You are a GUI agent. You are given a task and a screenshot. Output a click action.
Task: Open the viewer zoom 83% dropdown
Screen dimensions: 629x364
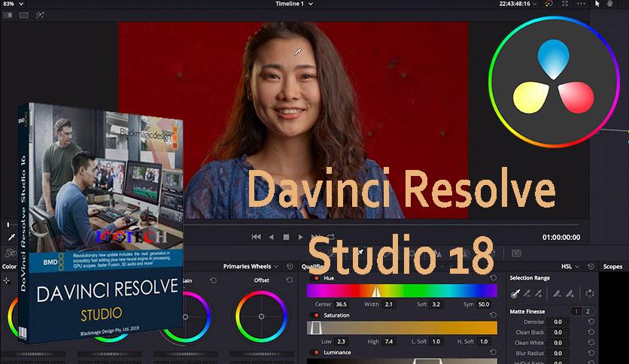click(12, 4)
